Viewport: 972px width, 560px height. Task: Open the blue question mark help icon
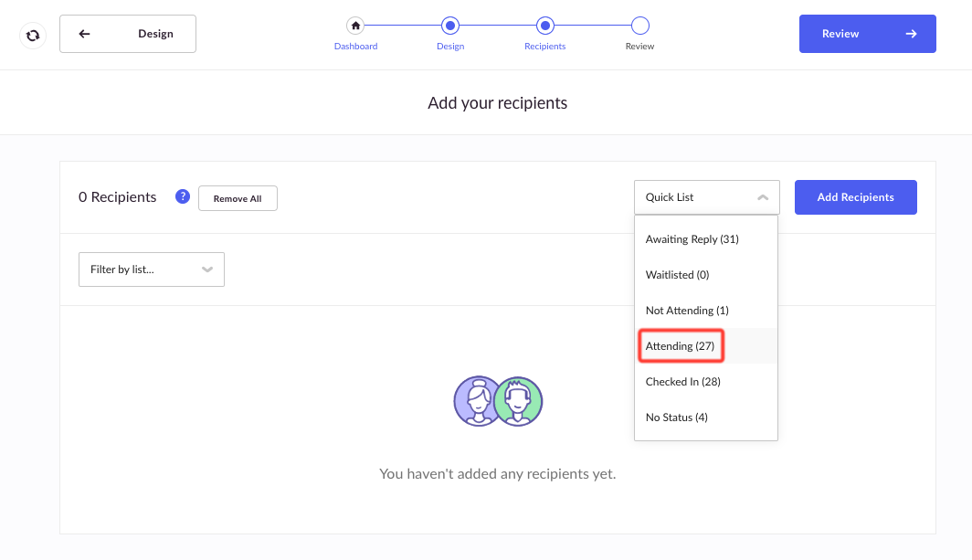pos(183,196)
